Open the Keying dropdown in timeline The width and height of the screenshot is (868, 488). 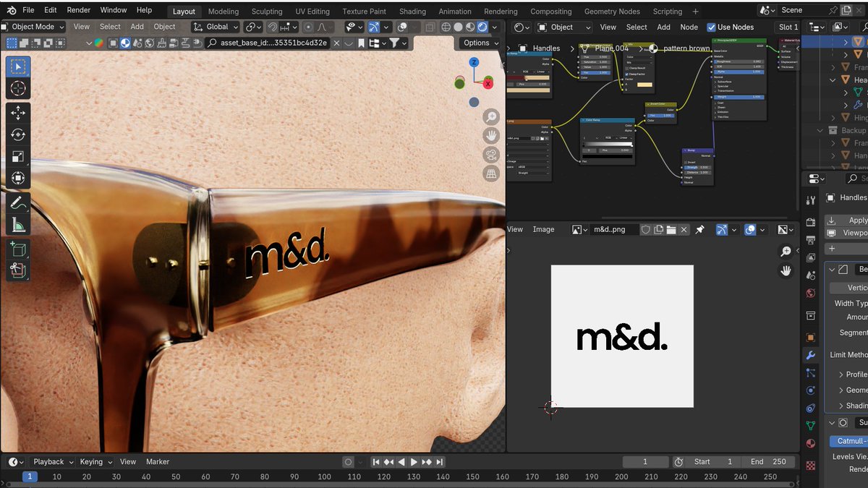[x=96, y=462]
